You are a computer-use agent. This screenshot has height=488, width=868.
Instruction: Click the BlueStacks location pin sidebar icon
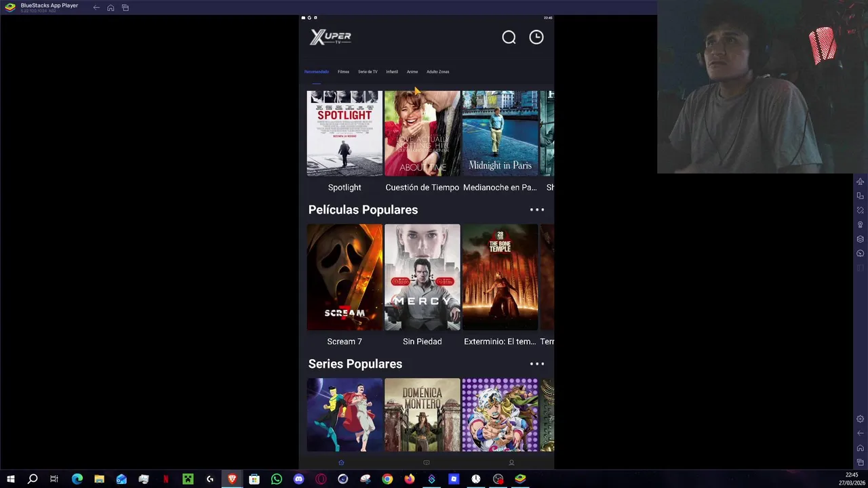pos(861,224)
